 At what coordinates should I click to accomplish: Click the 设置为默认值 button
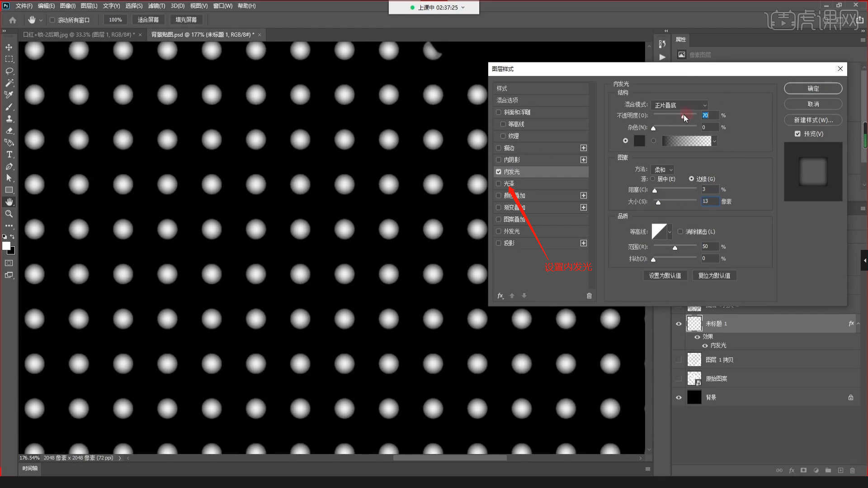[x=665, y=276]
